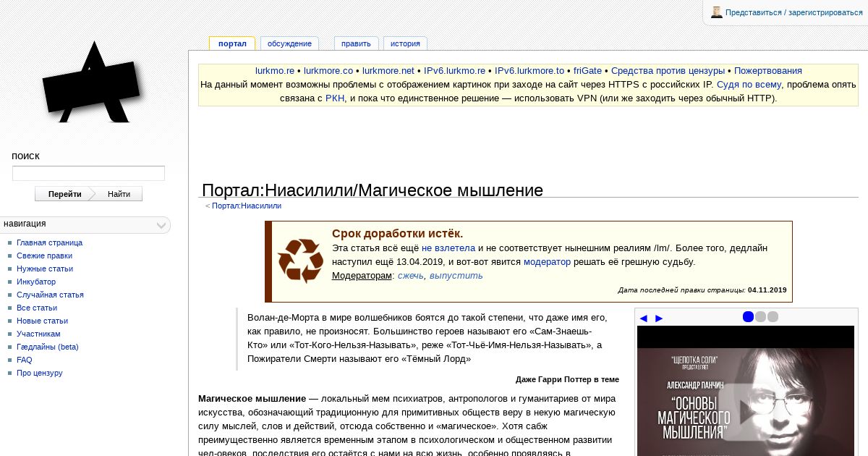Open Инкубатор sidebar link

point(36,282)
